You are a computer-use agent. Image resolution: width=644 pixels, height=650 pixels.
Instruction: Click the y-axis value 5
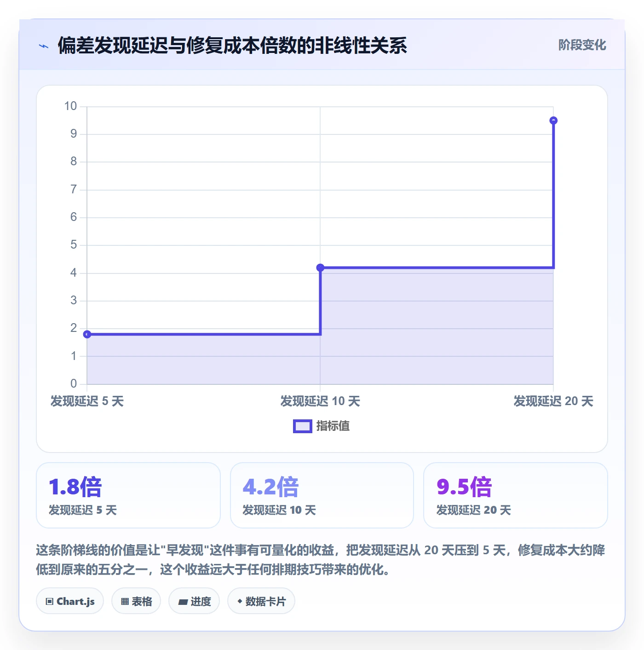pyautogui.click(x=74, y=245)
